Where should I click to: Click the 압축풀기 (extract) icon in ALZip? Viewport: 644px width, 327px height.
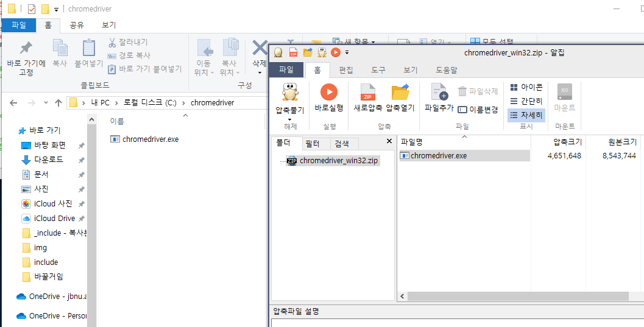pyautogui.click(x=289, y=92)
